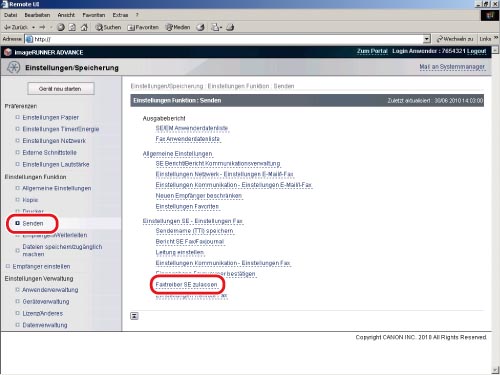Open Einstellungen Kommunikation - Einstellungen Fax link
This screenshot has width=500, height=375.
click(223, 263)
